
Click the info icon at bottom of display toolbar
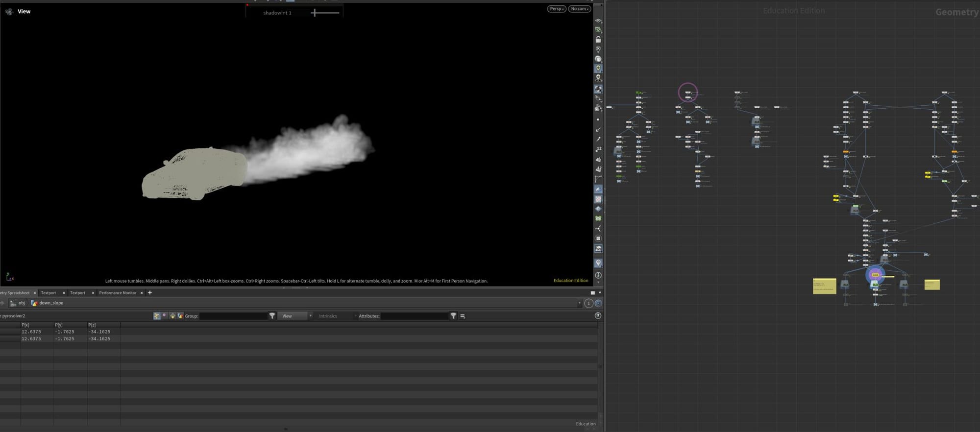point(598,275)
